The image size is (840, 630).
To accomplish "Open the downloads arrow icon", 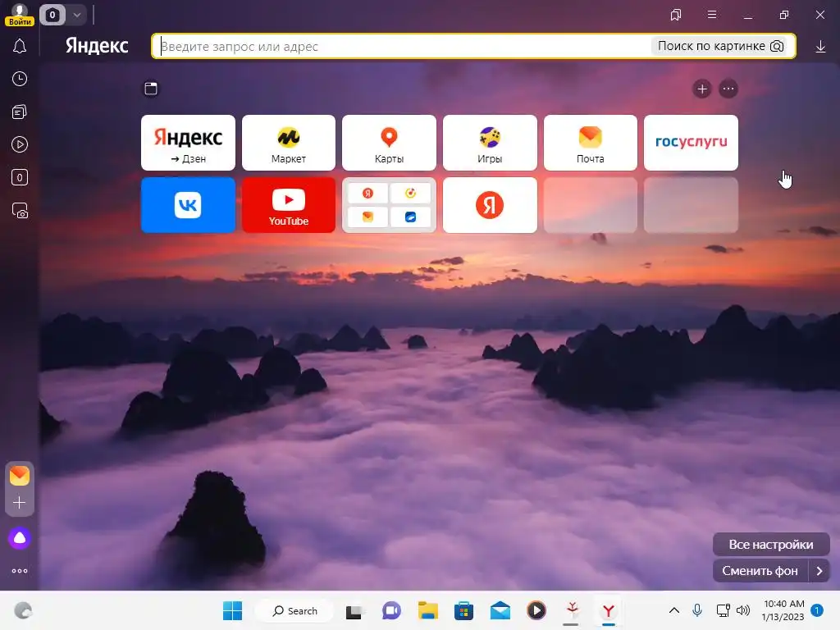I will click(820, 47).
